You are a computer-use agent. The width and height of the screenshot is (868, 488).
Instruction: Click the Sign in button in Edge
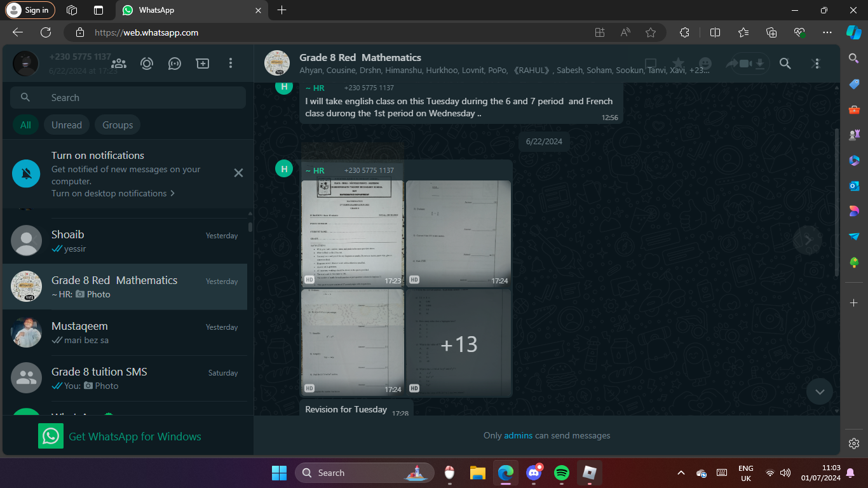pos(31,10)
